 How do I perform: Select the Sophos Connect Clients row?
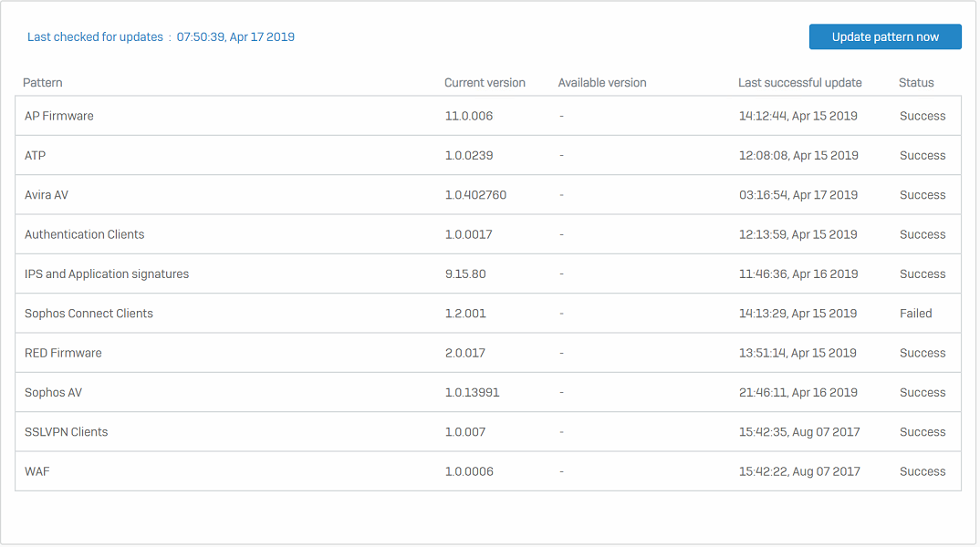[89, 314]
